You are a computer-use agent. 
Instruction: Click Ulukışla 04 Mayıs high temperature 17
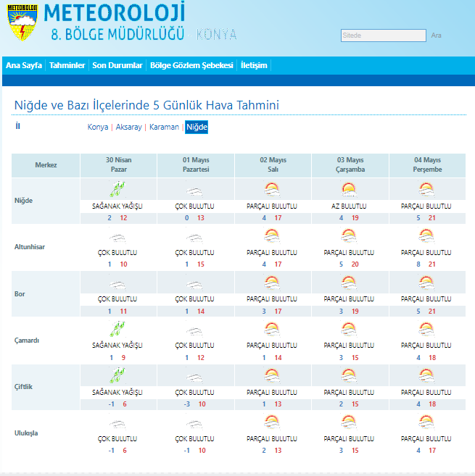click(432, 451)
